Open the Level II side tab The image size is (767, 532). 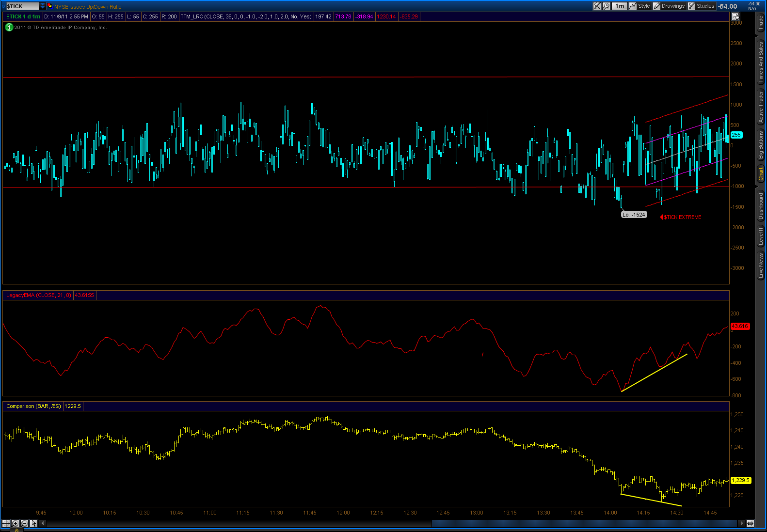(x=761, y=236)
